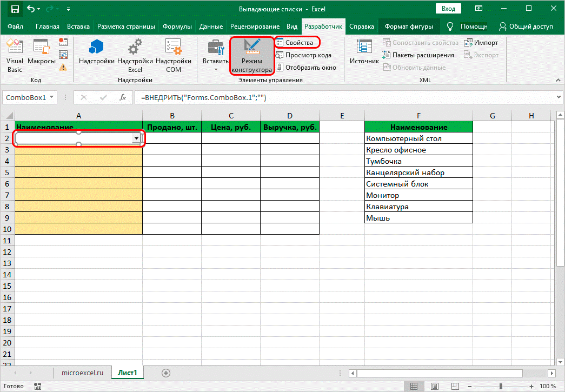Add a new sheet with the plus button

pos(166,373)
